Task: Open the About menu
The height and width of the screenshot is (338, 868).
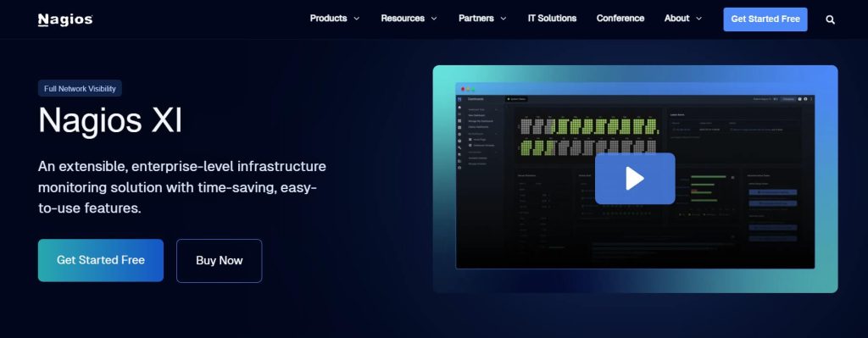Action: (676, 19)
